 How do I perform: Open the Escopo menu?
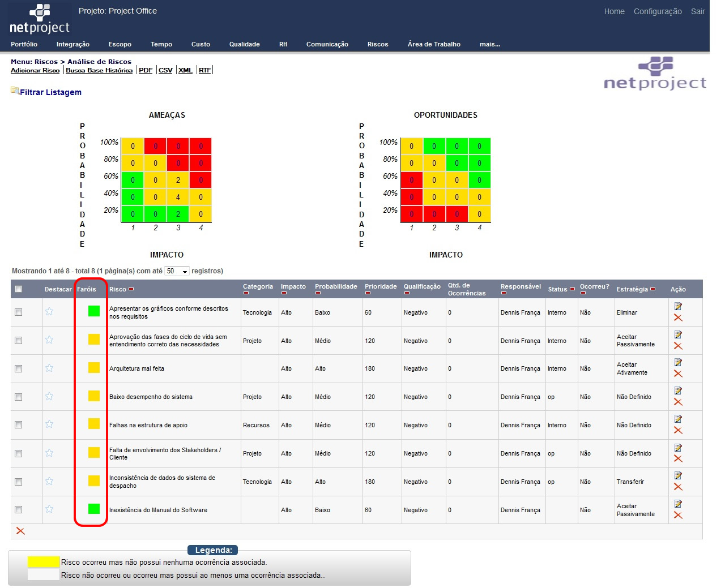click(120, 44)
